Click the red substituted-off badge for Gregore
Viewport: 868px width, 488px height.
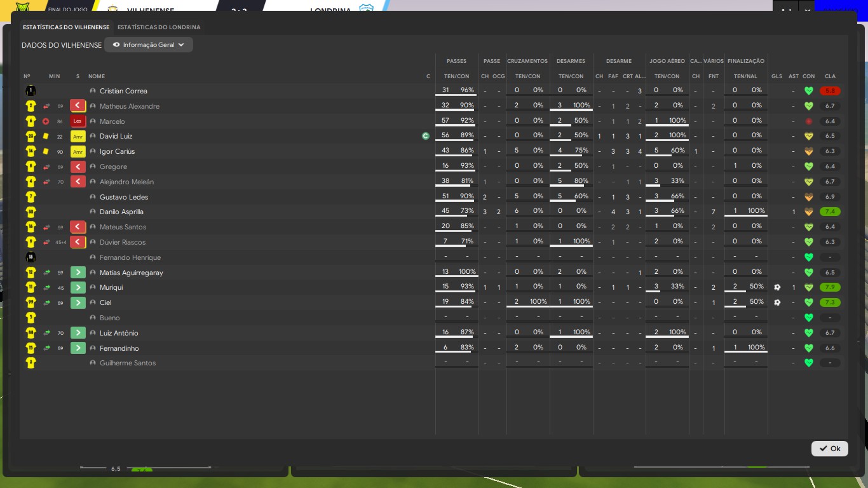tap(78, 166)
